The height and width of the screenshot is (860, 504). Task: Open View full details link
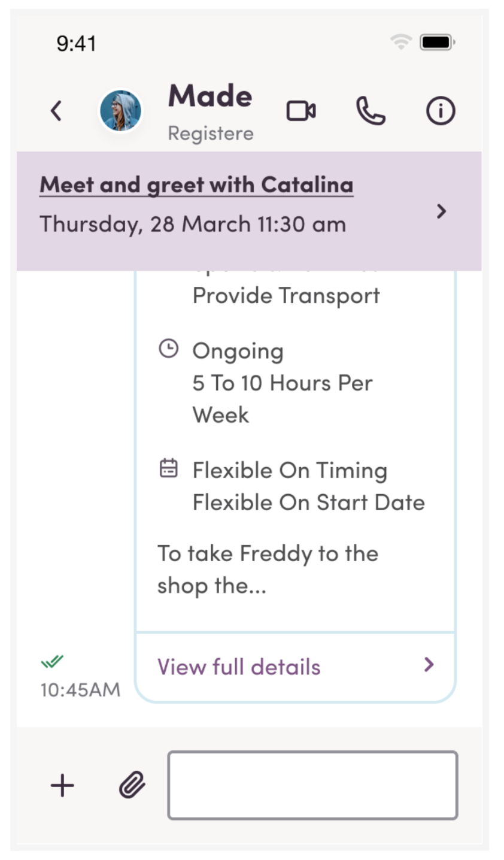(239, 667)
